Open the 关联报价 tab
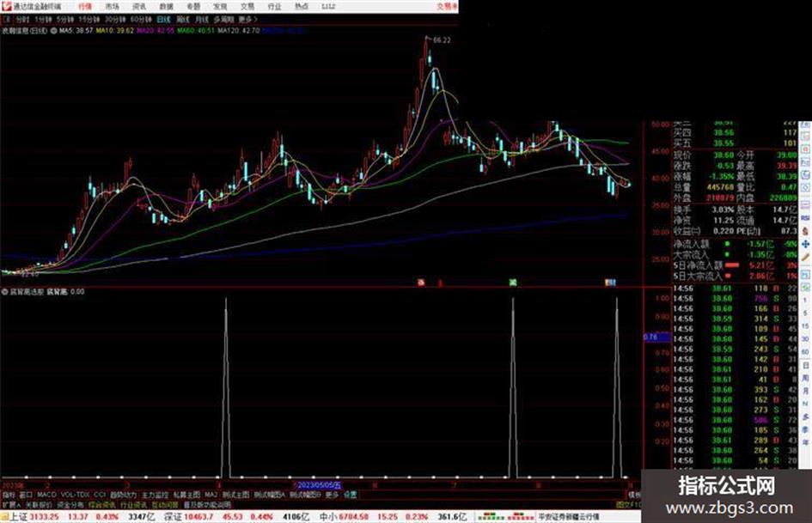Image resolution: width=812 pixels, height=523 pixels. 39,505
